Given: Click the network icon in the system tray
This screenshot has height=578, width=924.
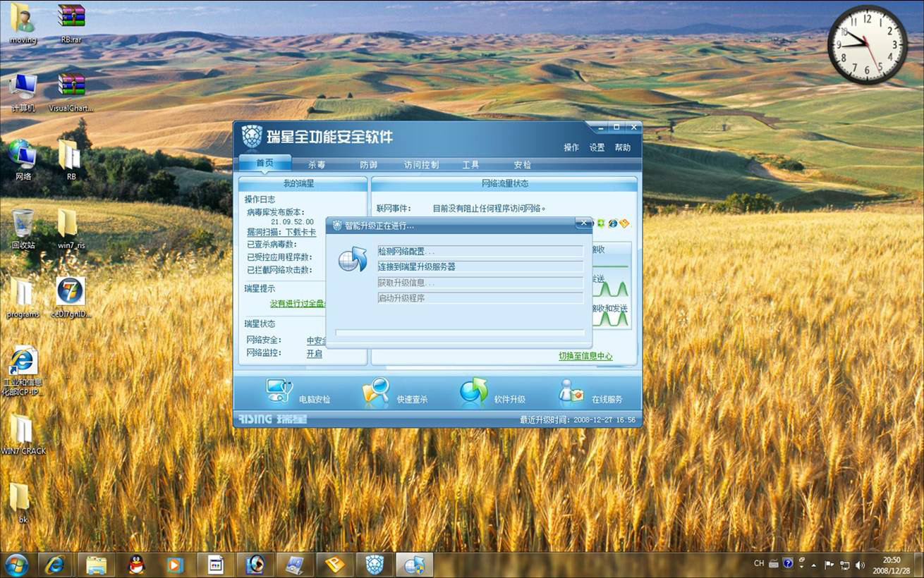Looking at the screenshot, I should pos(844,565).
